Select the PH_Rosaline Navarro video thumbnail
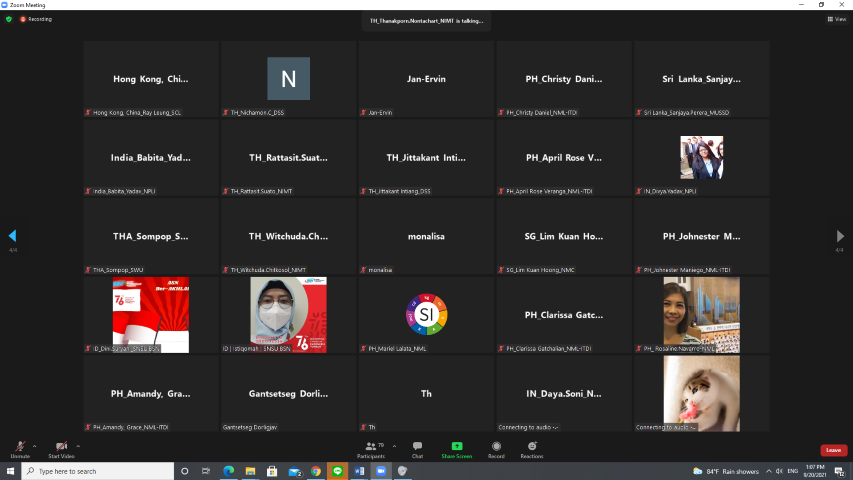The image size is (853, 480). pyautogui.click(x=701, y=315)
